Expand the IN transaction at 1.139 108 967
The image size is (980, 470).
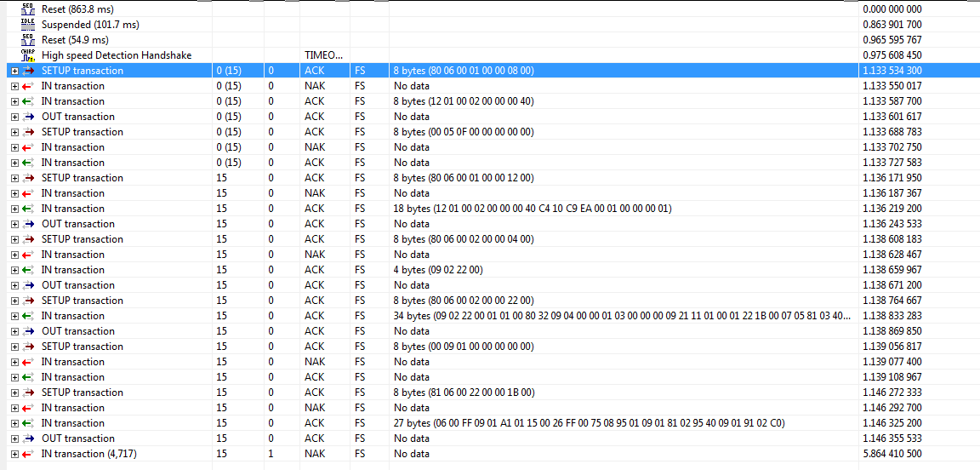pos(15,377)
